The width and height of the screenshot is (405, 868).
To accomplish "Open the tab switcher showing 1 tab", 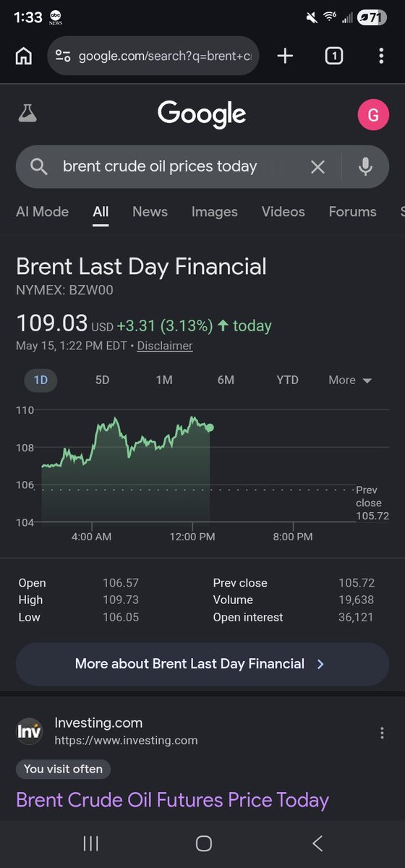I will point(333,56).
